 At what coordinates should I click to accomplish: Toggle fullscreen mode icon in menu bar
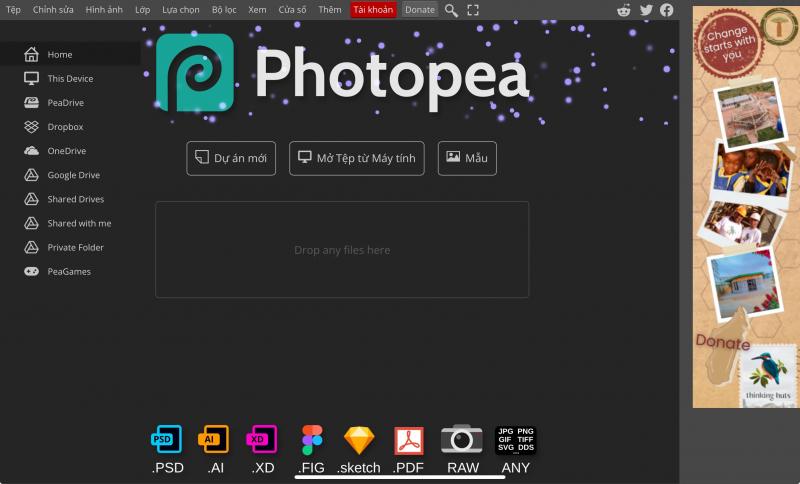coord(473,10)
